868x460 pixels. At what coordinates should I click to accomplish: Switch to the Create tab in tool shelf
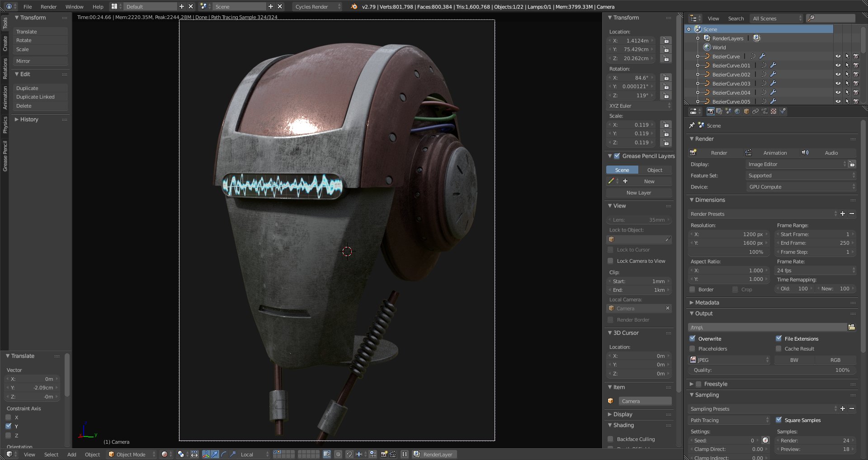click(x=5, y=43)
